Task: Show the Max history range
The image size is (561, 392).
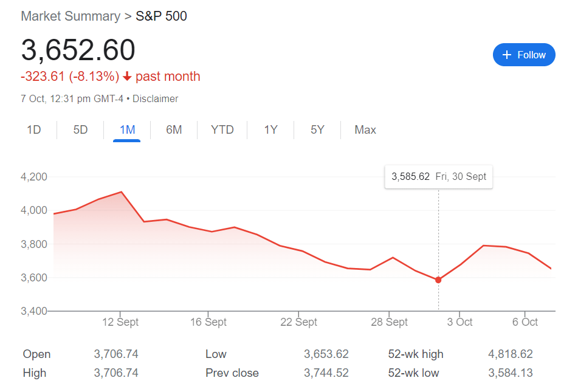Action: click(x=365, y=129)
